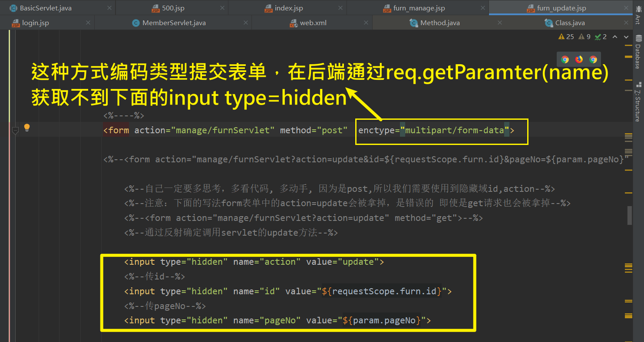This screenshot has height=342, width=644.
Task: Click the hidden input line named "action"
Action: 254,262
